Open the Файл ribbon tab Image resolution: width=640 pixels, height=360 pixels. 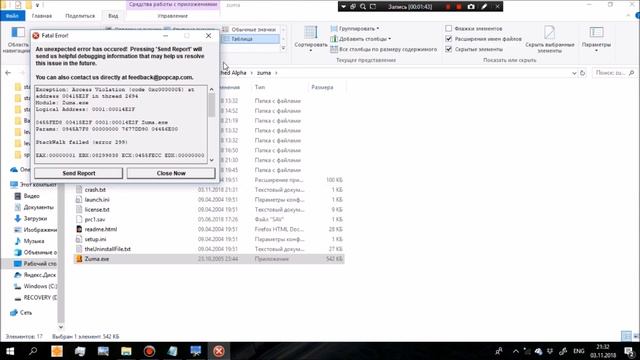point(12,16)
